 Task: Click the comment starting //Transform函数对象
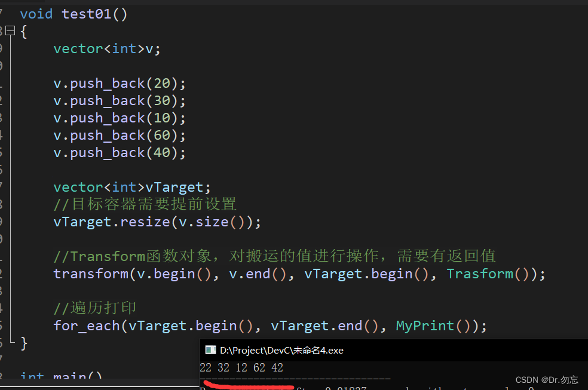[x=274, y=256]
